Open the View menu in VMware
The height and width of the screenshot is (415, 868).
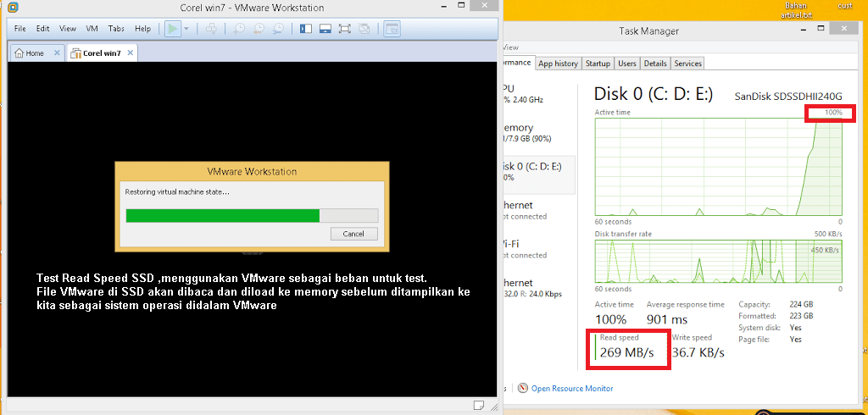tap(68, 28)
